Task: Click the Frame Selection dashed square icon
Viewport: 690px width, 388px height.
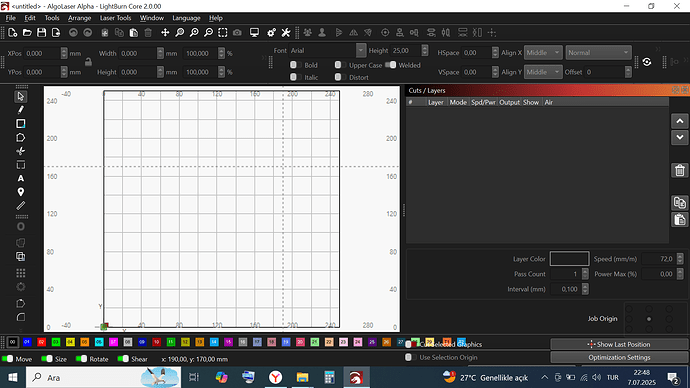Action: (223, 33)
